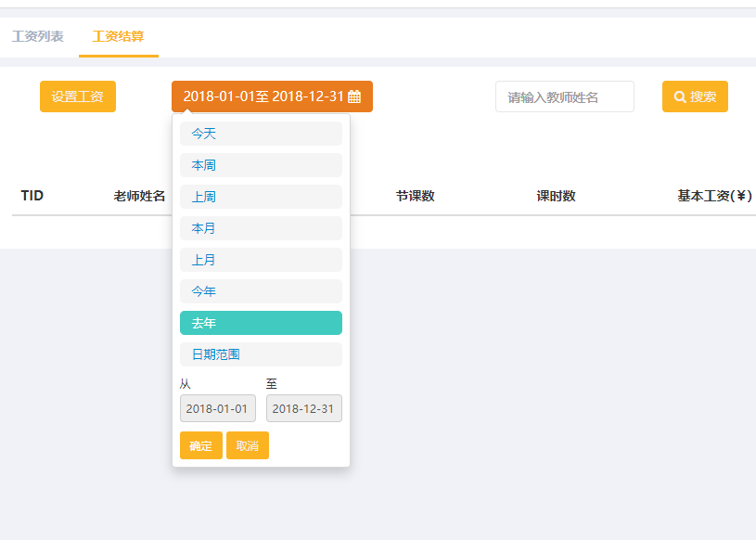Click the 课时数 column header
Viewport: 756px width, 540px height.
[x=556, y=196]
